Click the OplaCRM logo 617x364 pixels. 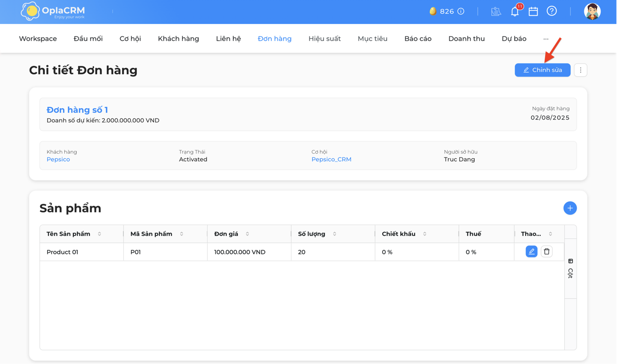point(53,11)
